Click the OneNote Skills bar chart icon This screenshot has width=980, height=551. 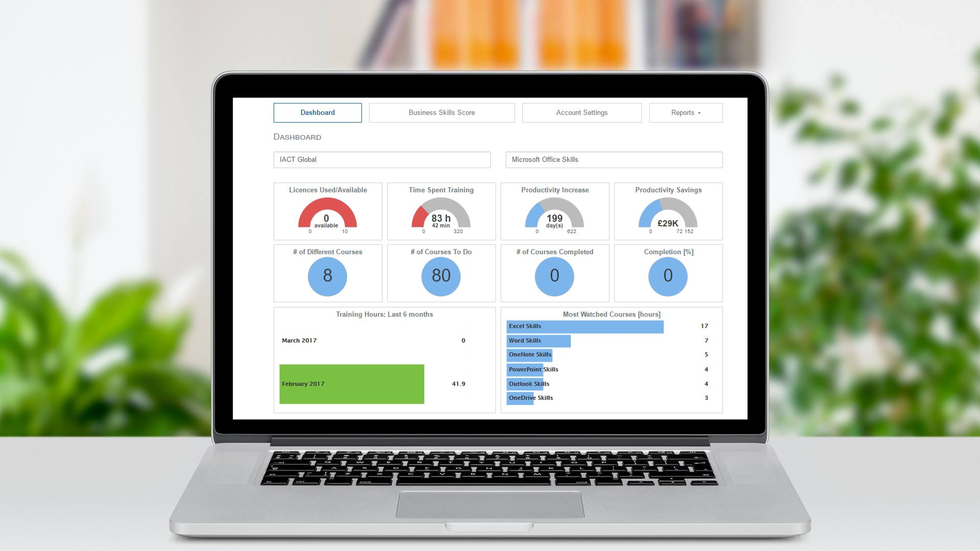529,355
